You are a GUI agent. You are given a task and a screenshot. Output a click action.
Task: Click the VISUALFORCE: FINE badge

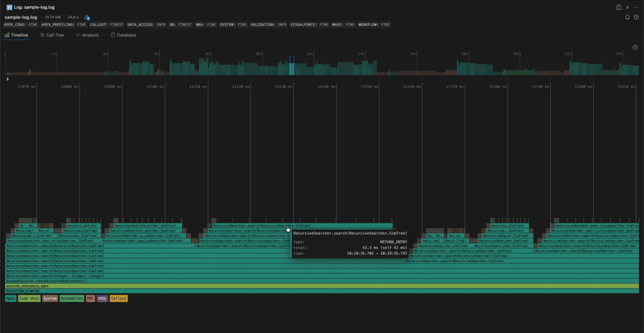(x=309, y=24)
